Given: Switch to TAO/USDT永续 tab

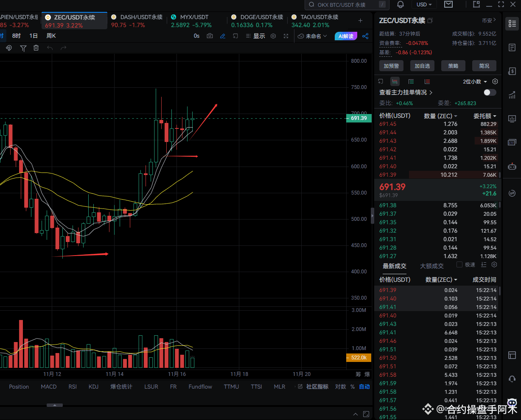Looking at the screenshot, I should click(318, 21).
